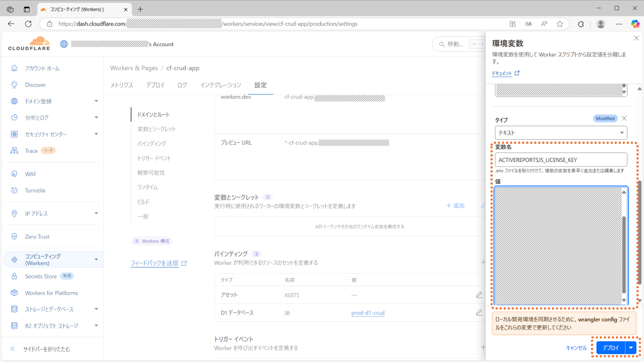Click the blue デプロイ button
The height and width of the screenshot is (362, 644).
(x=611, y=348)
